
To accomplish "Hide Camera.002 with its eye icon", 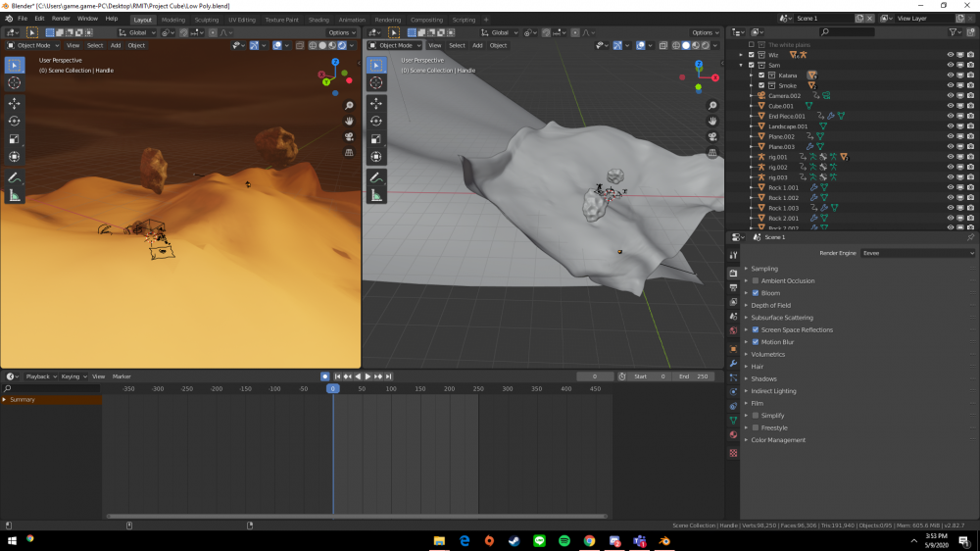I will coord(950,95).
